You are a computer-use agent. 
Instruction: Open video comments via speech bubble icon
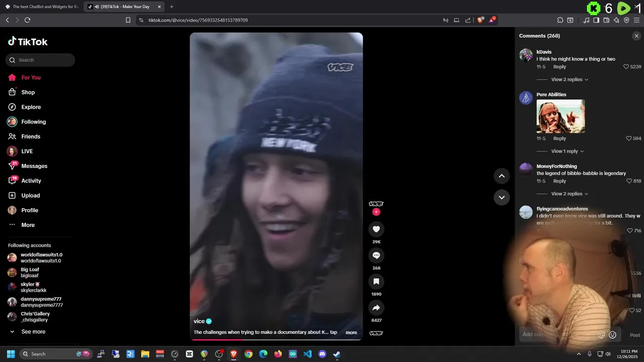coord(376,255)
